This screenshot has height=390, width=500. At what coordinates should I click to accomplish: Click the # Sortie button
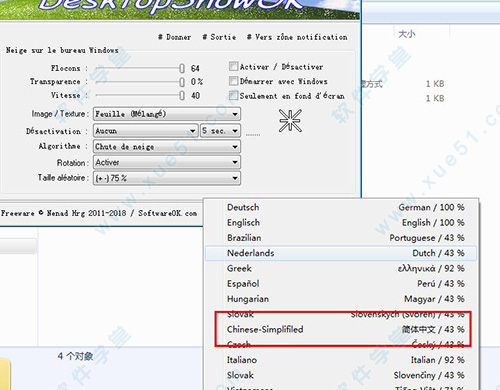pyautogui.click(x=219, y=37)
